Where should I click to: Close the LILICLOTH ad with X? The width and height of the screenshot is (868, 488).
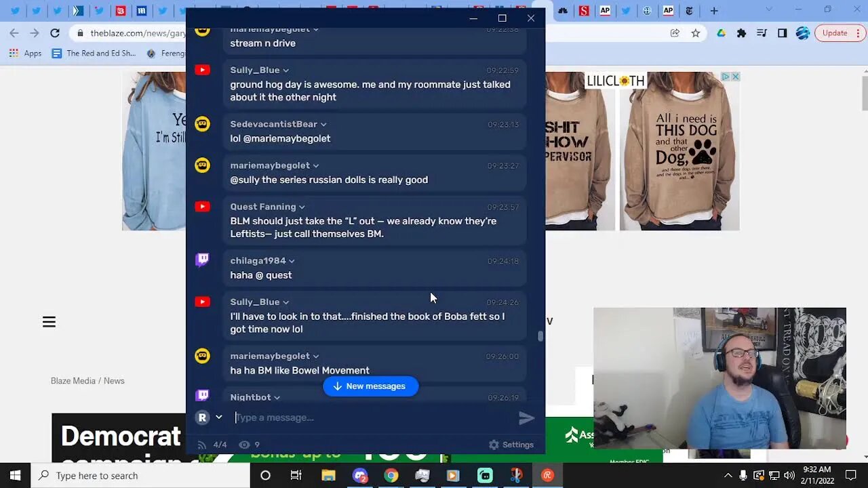735,77
